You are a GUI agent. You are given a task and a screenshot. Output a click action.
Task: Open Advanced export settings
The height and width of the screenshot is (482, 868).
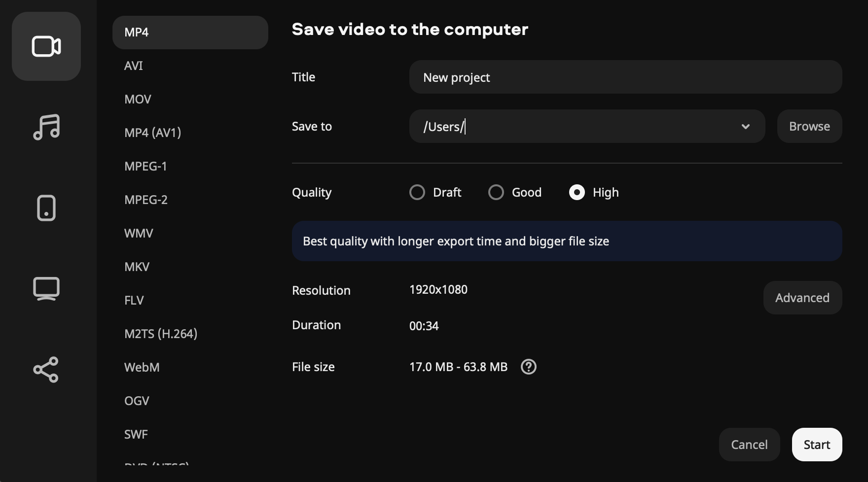802,298
